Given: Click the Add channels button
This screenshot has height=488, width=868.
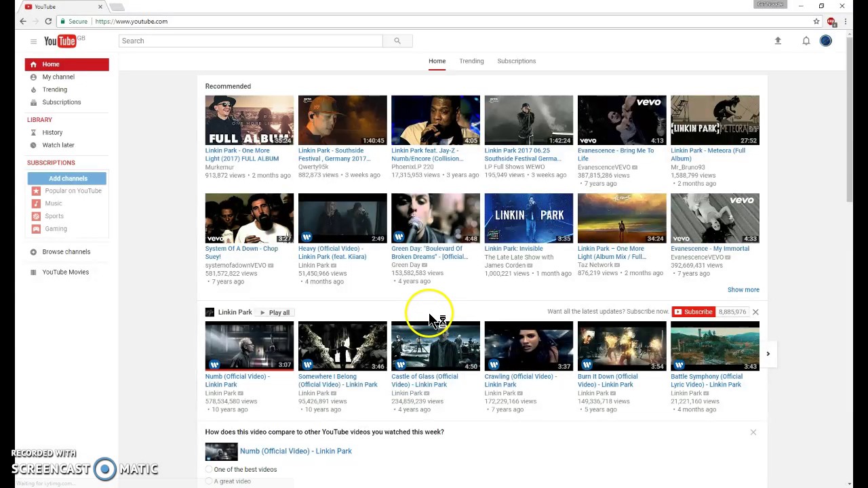Looking at the screenshot, I should (x=68, y=178).
